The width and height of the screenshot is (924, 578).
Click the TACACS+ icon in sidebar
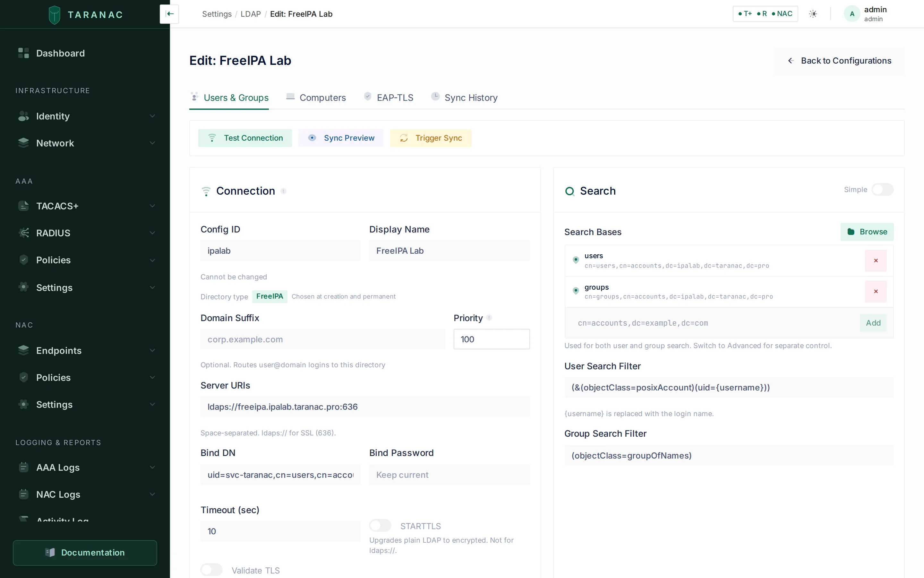(x=24, y=206)
